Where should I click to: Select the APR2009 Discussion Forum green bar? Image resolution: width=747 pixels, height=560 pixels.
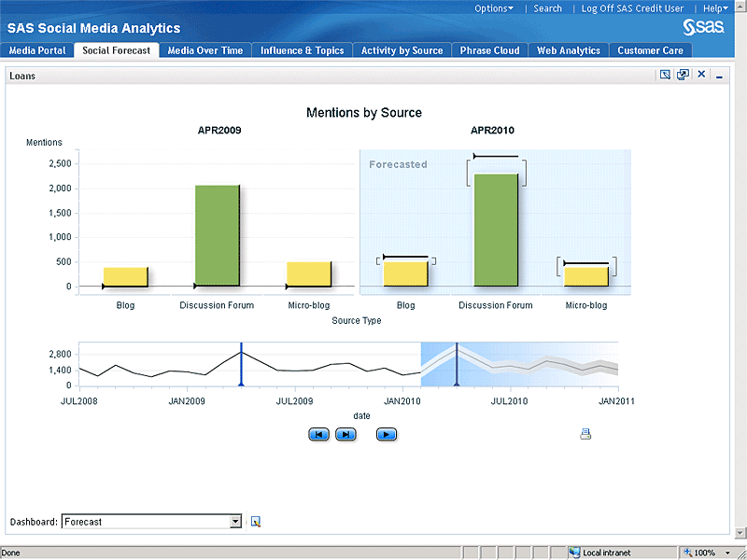(218, 236)
